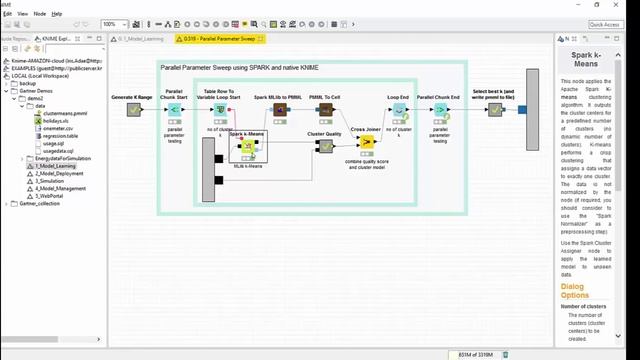Open the Edit menu
Screen dimensions: 640x360
(x=7, y=14)
